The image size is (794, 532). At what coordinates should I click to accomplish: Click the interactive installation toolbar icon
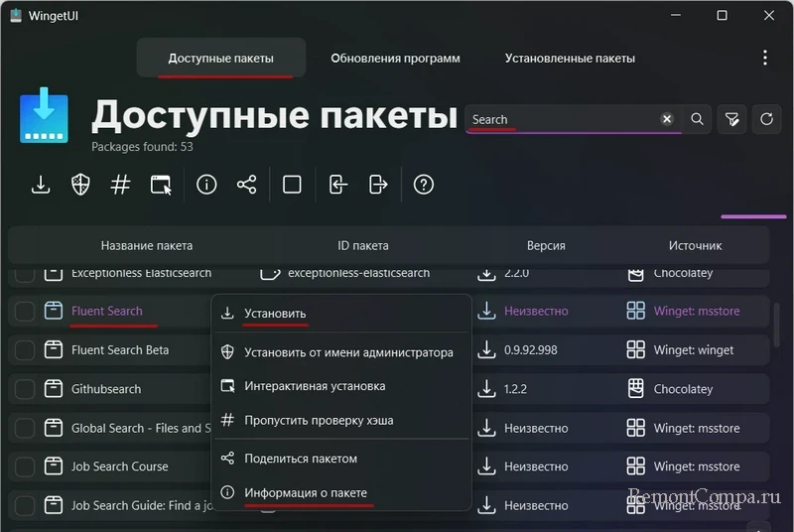[161, 185]
